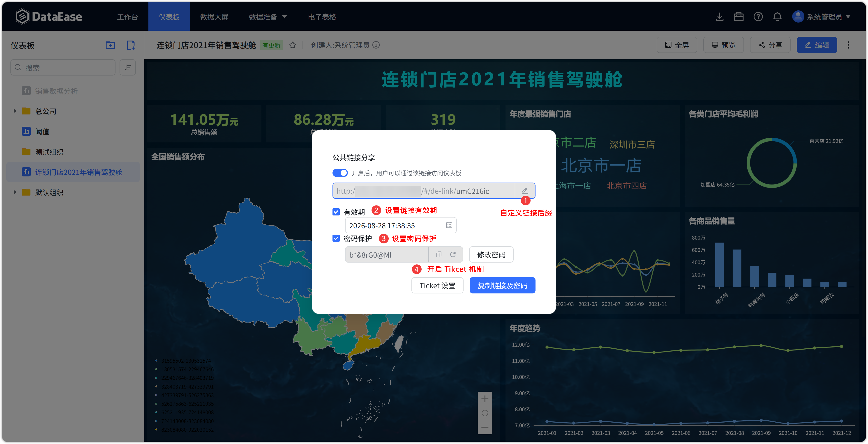Show creator info tooltip icon
Image resolution: width=868 pixels, height=444 pixels.
coord(376,45)
